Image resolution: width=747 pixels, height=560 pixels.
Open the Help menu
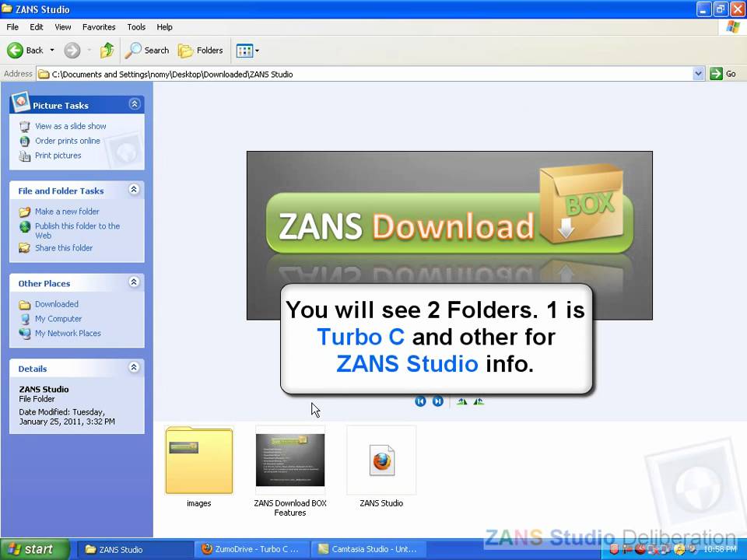(x=164, y=27)
